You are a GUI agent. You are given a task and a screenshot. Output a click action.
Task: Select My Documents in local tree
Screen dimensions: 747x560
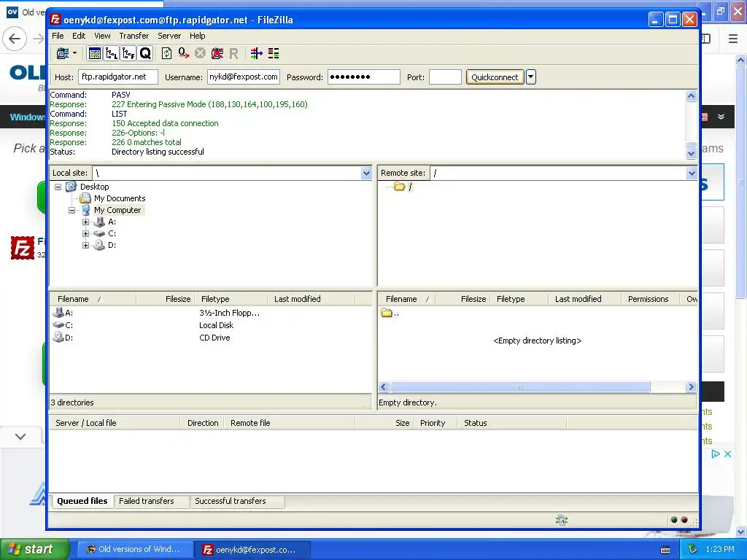pos(119,198)
